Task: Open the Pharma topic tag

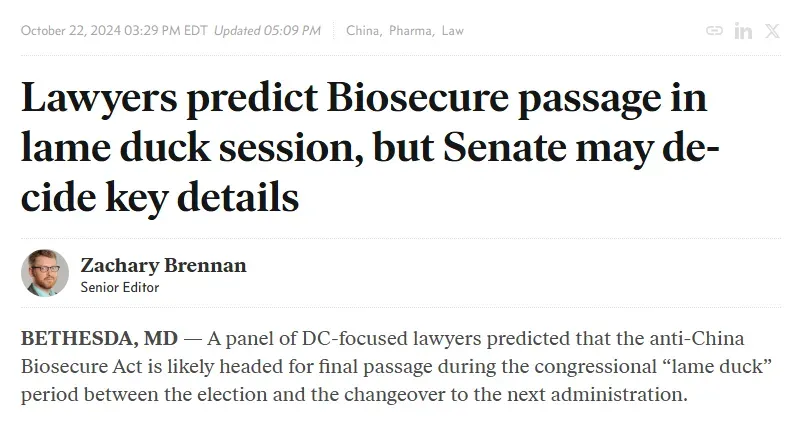Action: (411, 31)
